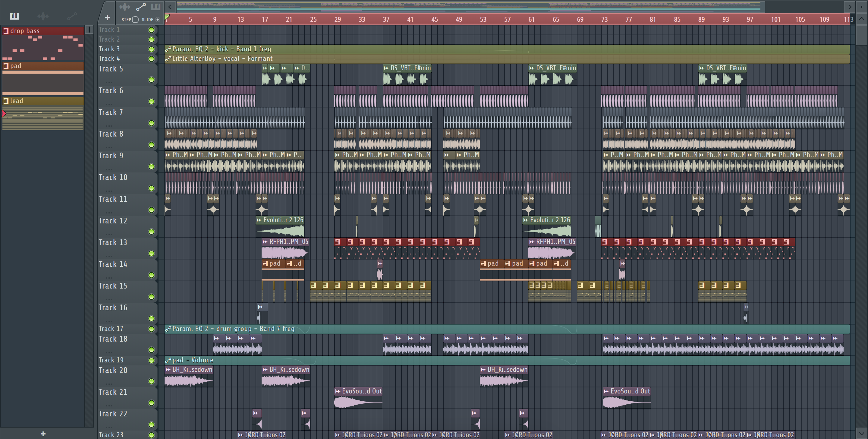Viewport: 868px width, 439px height.
Task: Open the menu of the leftmost DS_VBT..F#min clip
Action: pyautogui.click(x=386, y=68)
